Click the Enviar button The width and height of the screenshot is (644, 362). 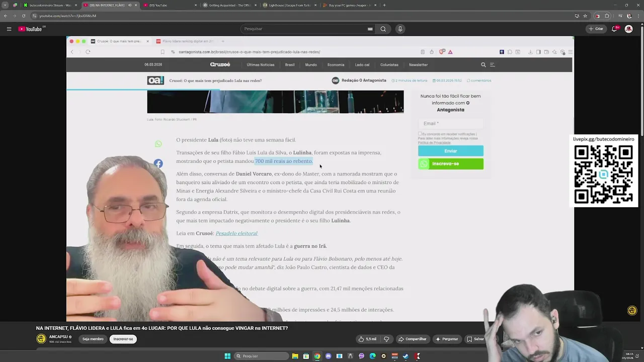450,151
